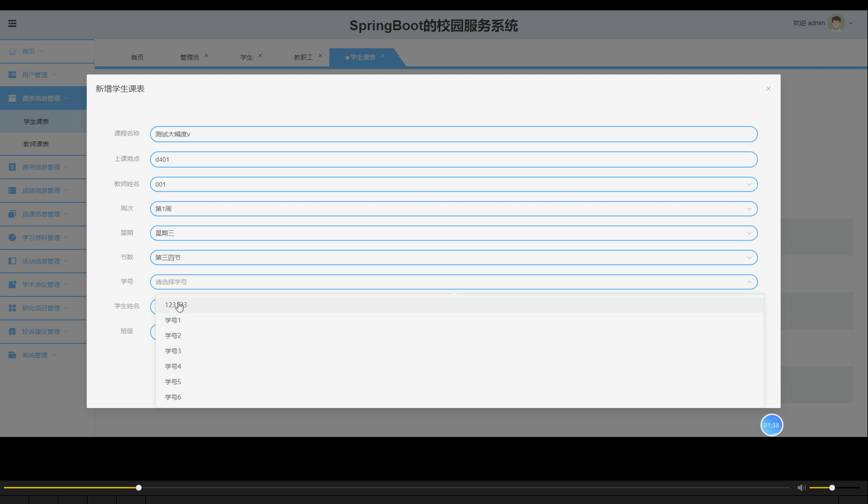
Task: Click the admin user avatar
Action: point(836,23)
